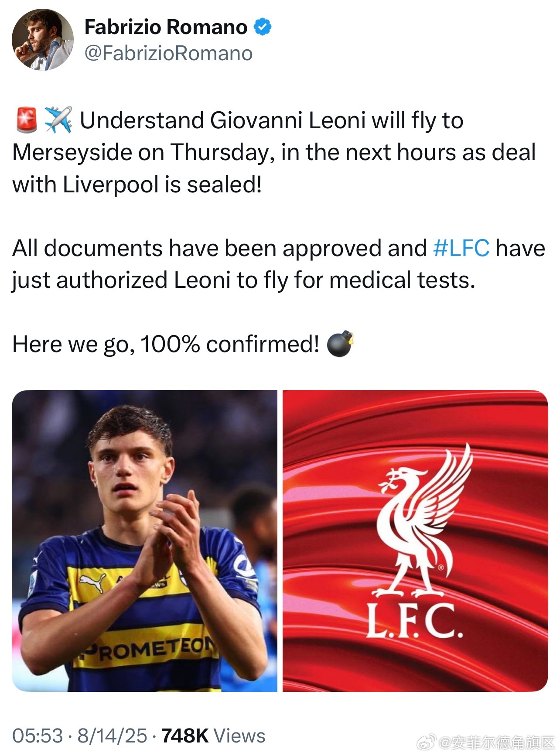Open the red Liverpool image thumbnail

click(415, 540)
